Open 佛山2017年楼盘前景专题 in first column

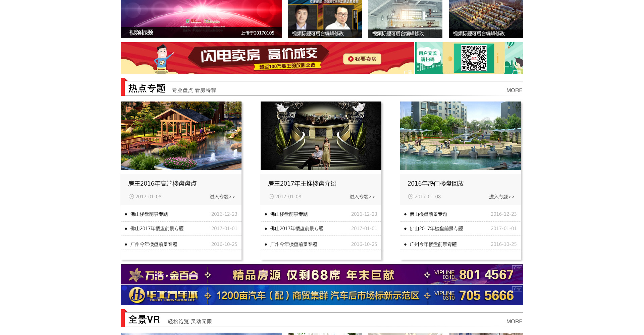tap(157, 228)
